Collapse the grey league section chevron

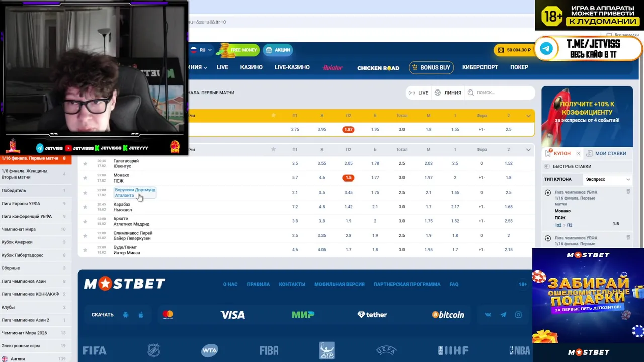(528, 149)
